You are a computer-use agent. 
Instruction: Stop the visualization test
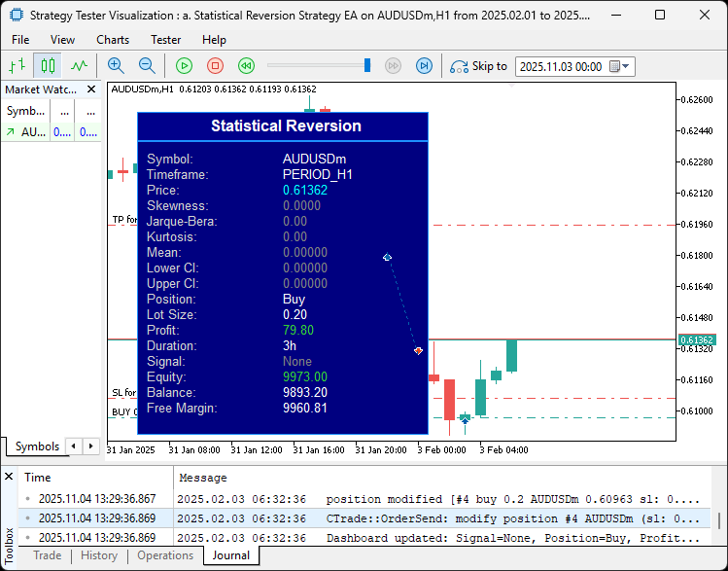point(215,66)
